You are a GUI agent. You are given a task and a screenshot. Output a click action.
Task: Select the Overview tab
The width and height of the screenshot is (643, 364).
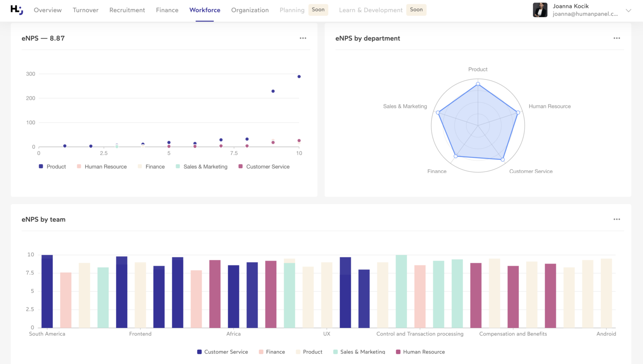[48, 10]
